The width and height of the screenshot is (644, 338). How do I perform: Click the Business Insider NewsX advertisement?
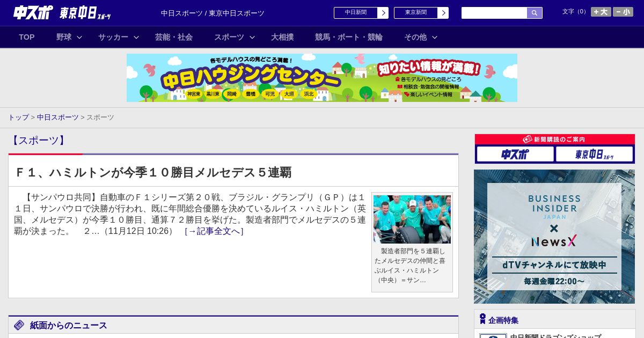pos(554,237)
